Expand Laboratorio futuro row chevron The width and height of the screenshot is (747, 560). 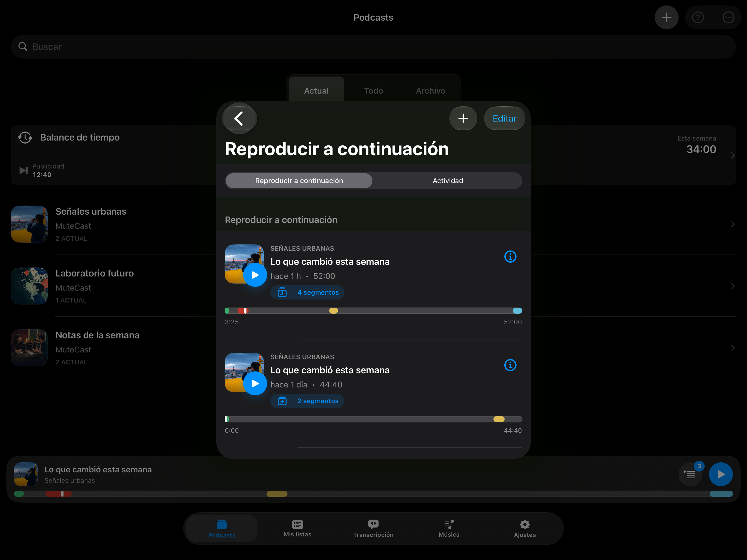click(x=733, y=286)
